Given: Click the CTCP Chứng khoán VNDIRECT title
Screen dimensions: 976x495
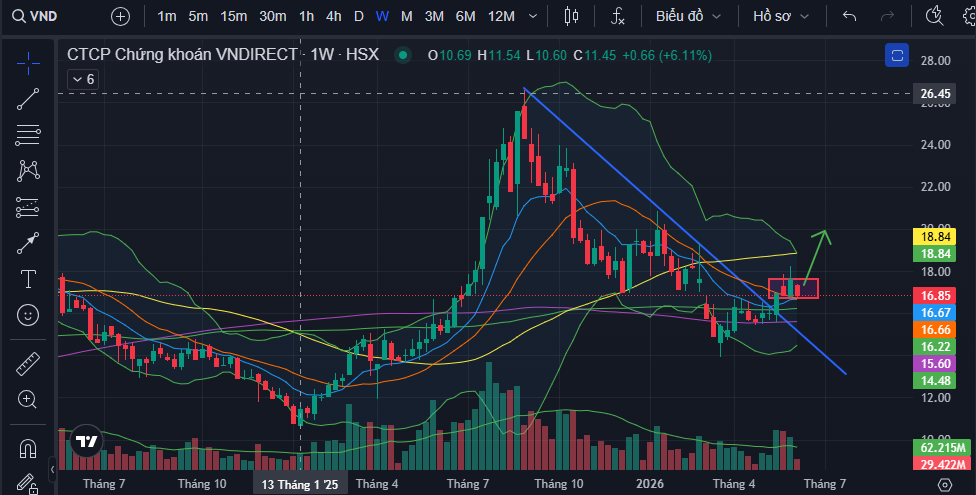Looking at the screenshot, I should (x=182, y=55).
